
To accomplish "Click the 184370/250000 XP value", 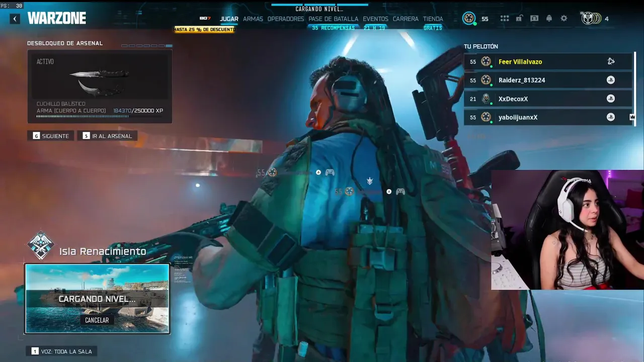I will 138,111.
